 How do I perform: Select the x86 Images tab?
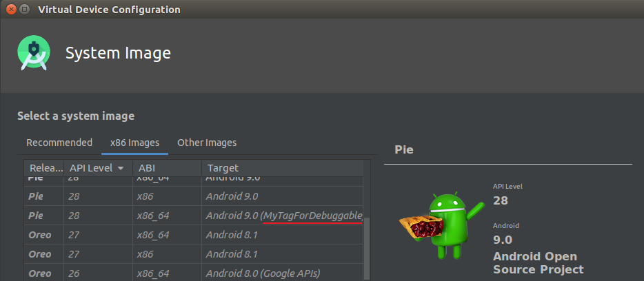click(134, 143)
